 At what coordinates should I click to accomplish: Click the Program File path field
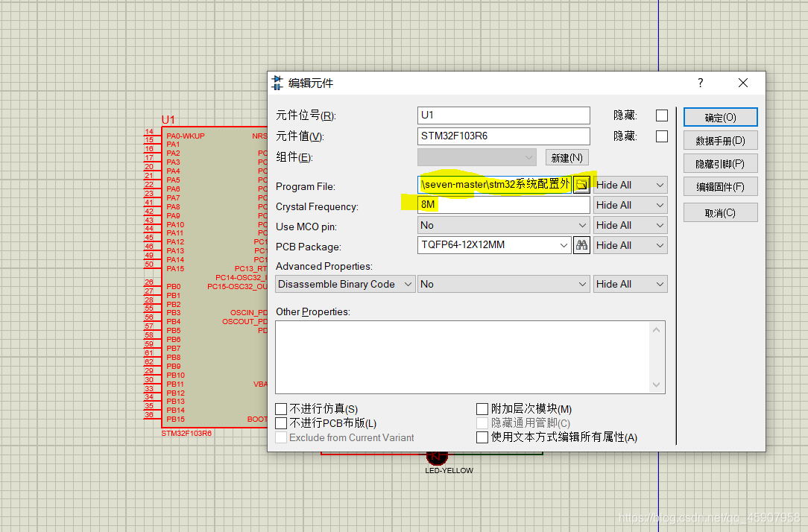tap(495, 185)
